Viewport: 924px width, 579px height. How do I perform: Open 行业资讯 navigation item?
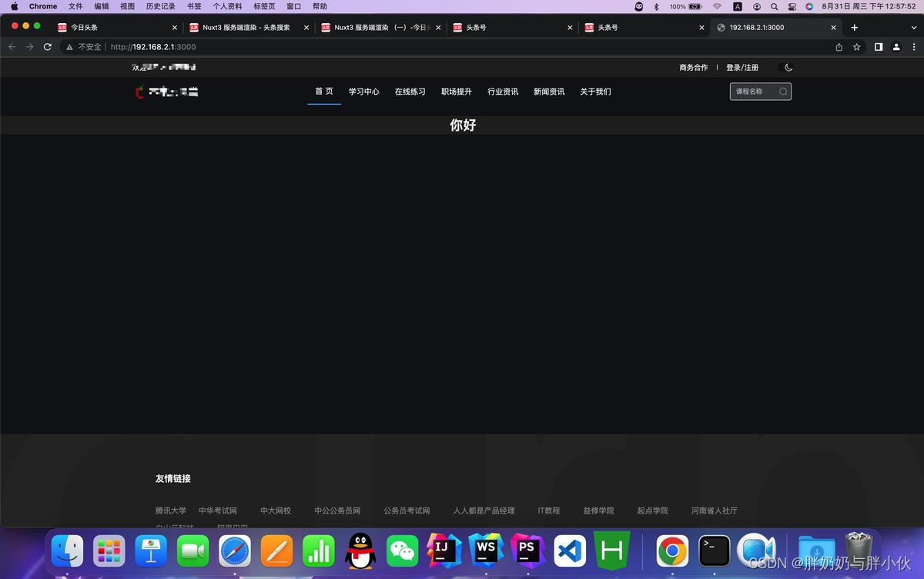click(x=503, y=92)
